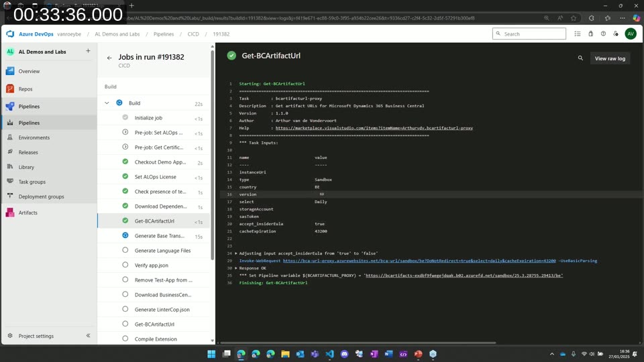Click the find-in-log magnifier icon

coord(580,58)
